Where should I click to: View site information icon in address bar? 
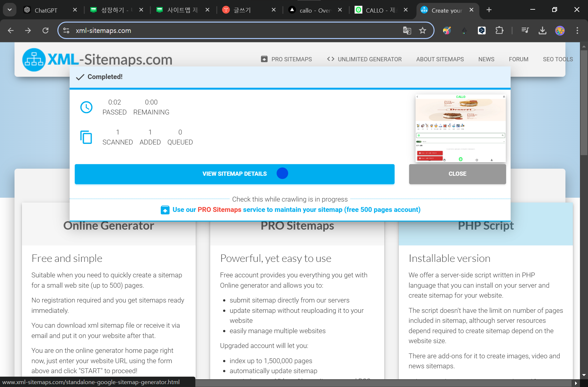(x=66, y=30)
